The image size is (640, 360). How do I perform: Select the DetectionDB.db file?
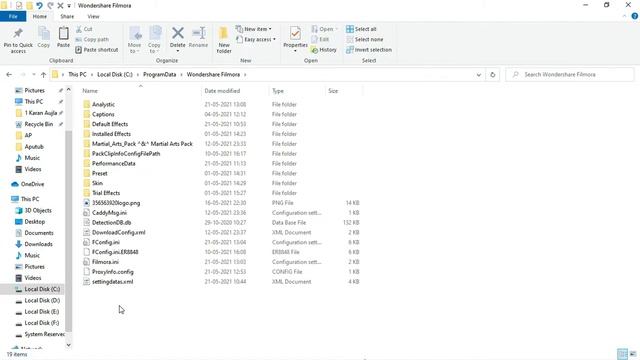[111, 222]
